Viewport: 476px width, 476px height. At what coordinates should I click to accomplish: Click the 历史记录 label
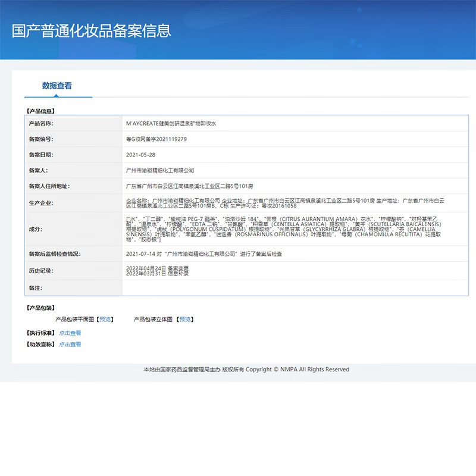(41, 271)
